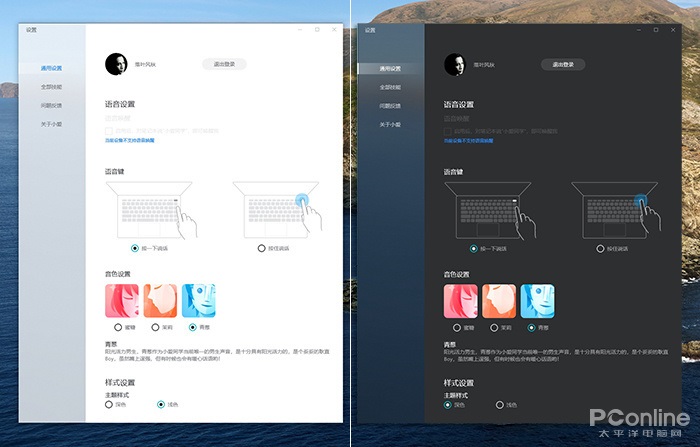Select first voice tone radio in dark window
Screen dimensions: 700x447
(x=457, y=328)
